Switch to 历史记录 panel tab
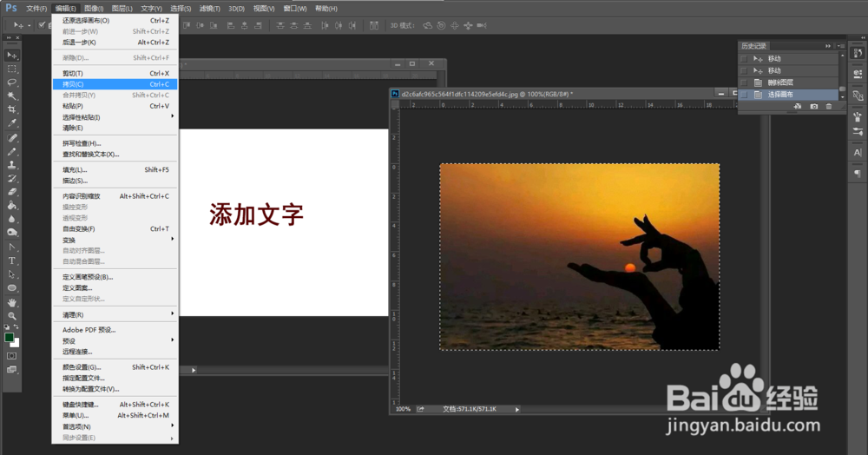 click(x=753, y=46)
